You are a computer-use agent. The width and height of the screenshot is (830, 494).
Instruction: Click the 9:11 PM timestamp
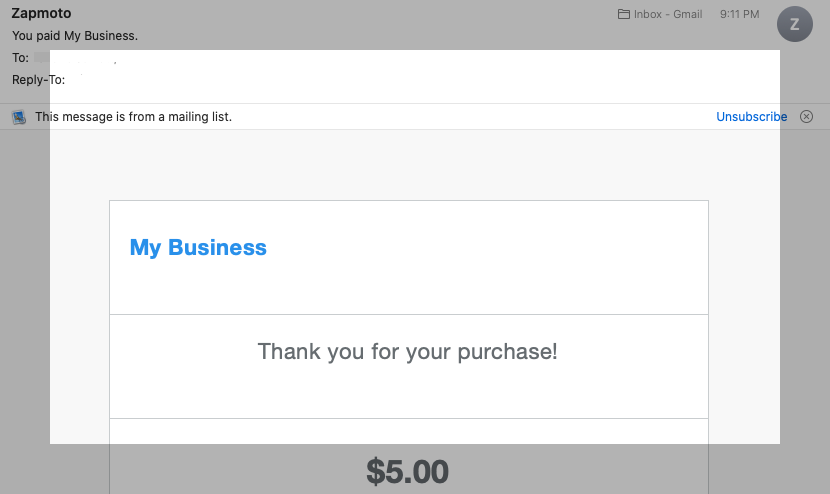pyautogui.click(x=739, y=15)
